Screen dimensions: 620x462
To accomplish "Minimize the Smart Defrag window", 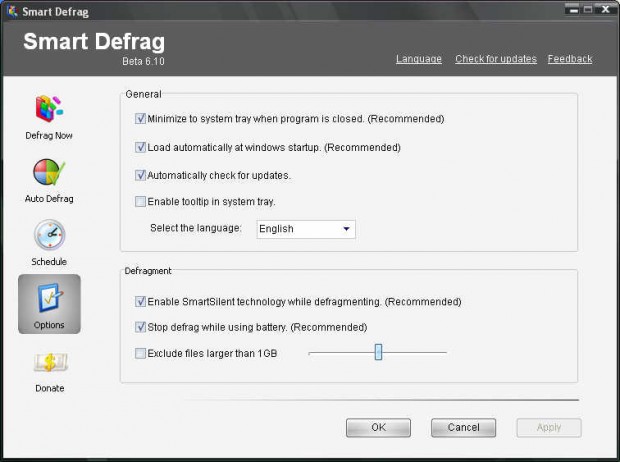I will [573, 9].
